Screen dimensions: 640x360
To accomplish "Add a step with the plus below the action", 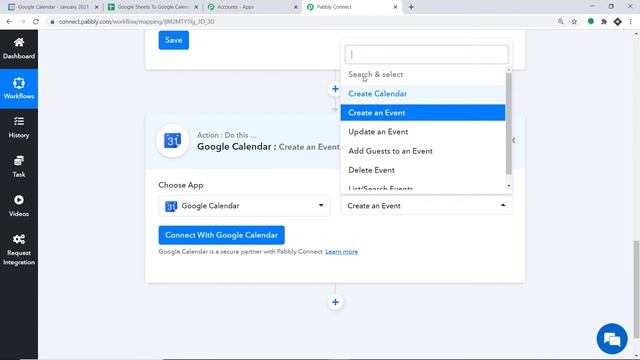I will click(335, 302).
